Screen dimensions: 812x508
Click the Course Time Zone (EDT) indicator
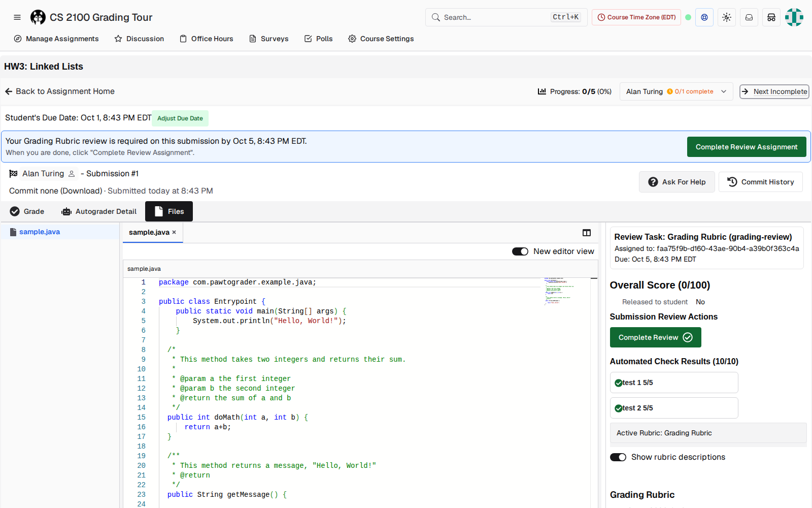tap(636, 17)
